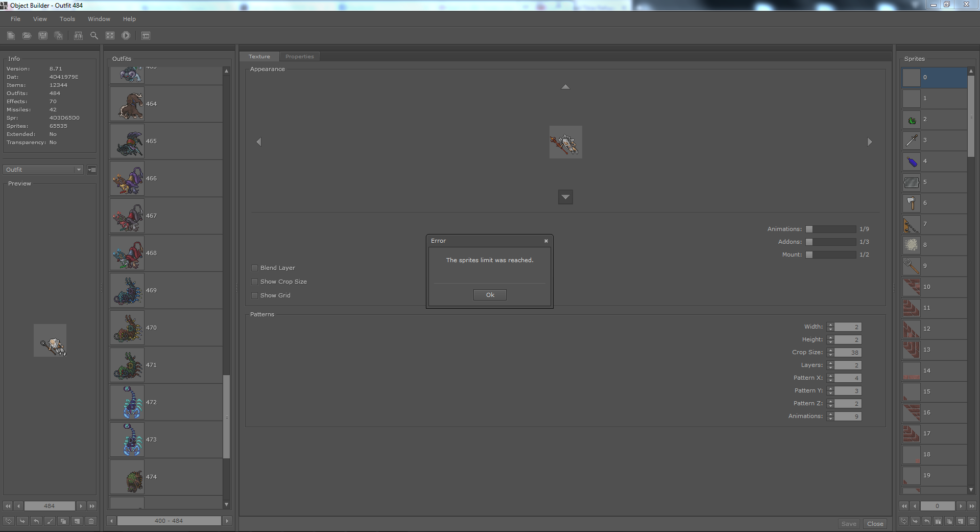Click the trash icon in Sprites panel
This screenshot has height=532, width=980.
tap(972, 521)
